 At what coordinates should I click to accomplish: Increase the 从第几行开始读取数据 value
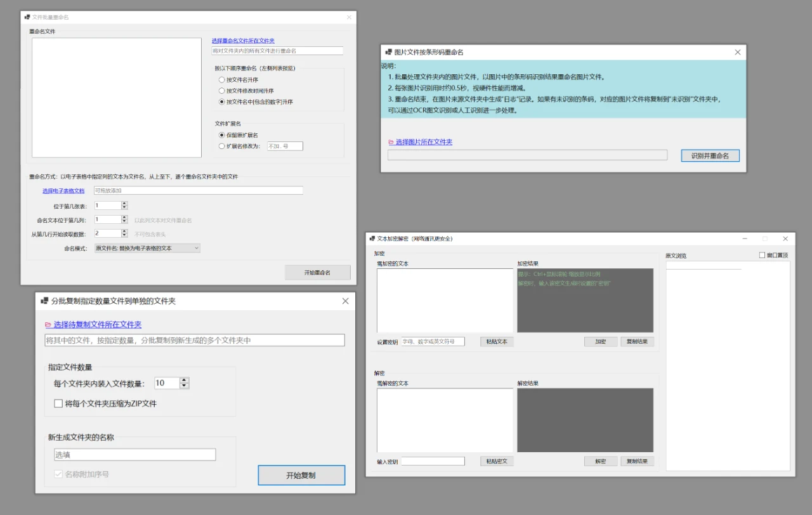tap(124, 231)
